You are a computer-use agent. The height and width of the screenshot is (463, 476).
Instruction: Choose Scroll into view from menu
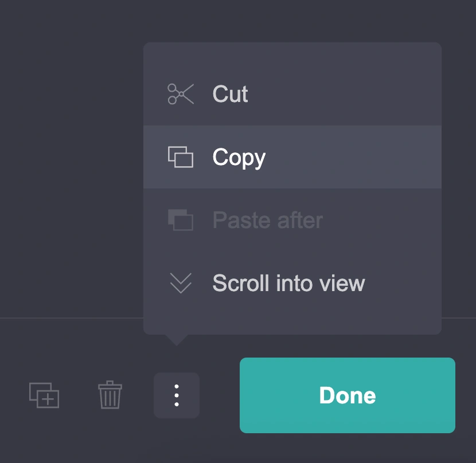pyautogui.click(x=292, y=283)
